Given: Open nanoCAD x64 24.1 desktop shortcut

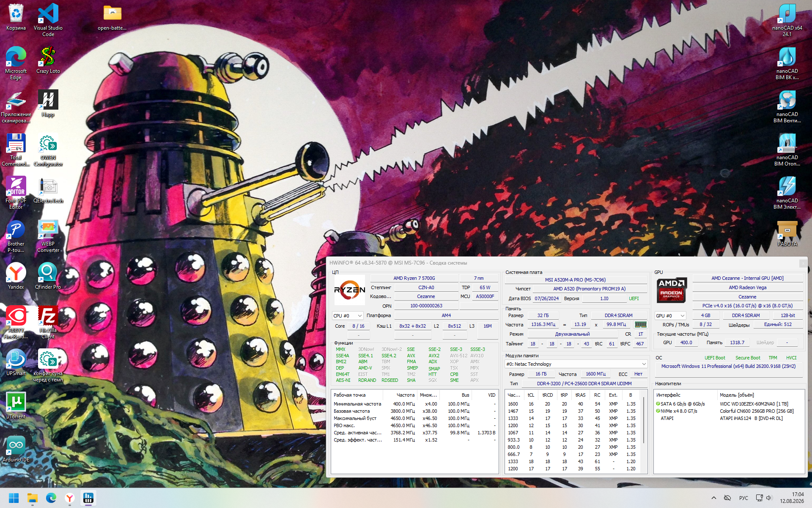Looking at the screenshot, I should [x=787, y=19].
